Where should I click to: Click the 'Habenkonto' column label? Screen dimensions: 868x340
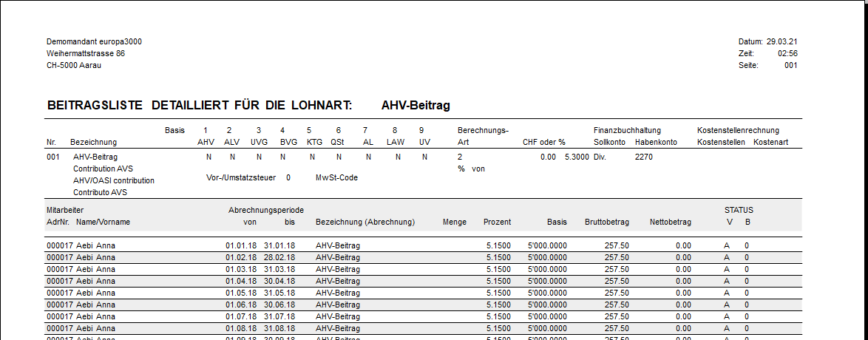coord(656,143)
